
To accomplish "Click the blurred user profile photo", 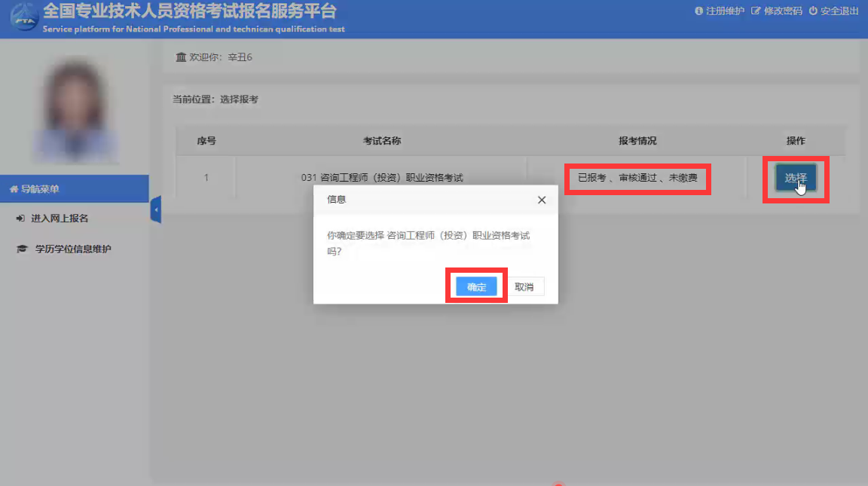I will [x=74, y=111].
